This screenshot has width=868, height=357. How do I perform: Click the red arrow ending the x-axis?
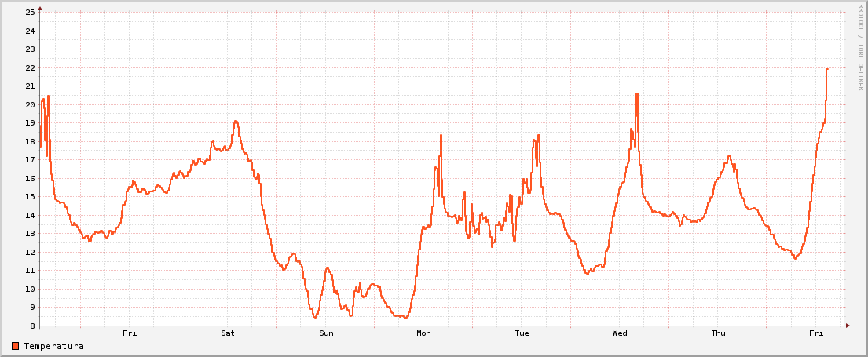coord(847,326)
